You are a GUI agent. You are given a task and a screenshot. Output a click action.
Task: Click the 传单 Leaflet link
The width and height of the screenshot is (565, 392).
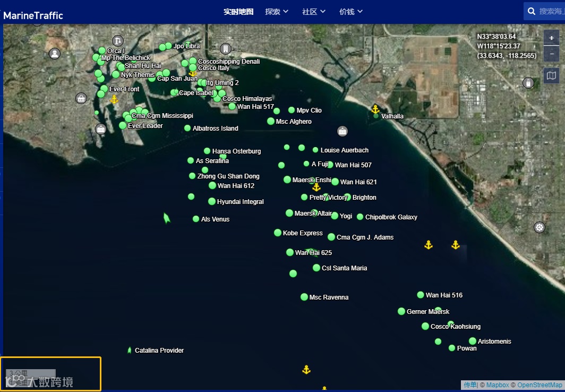point(470,385)
